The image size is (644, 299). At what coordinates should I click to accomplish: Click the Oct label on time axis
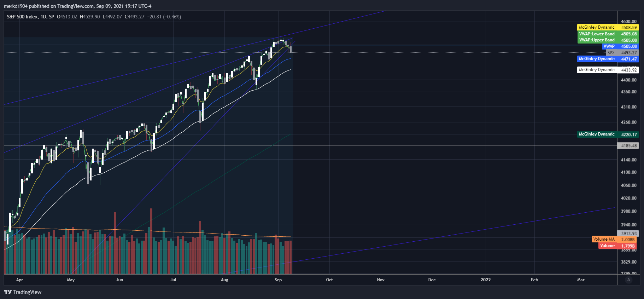tap(329, 280)
